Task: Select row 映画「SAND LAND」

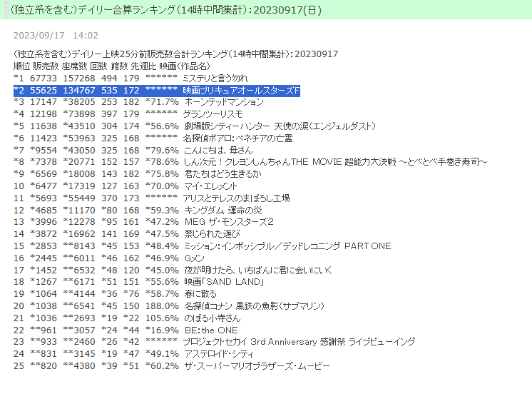Action: 139,281
